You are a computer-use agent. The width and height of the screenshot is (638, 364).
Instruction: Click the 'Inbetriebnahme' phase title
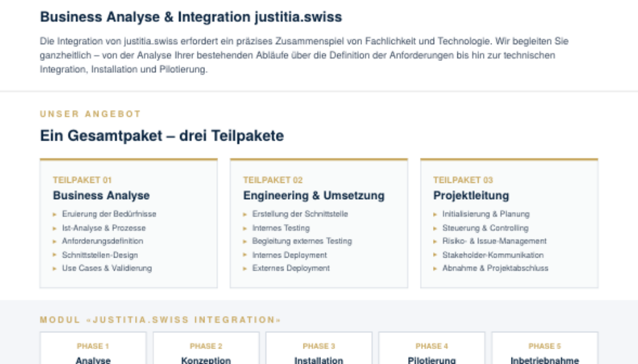click(545, 360)
